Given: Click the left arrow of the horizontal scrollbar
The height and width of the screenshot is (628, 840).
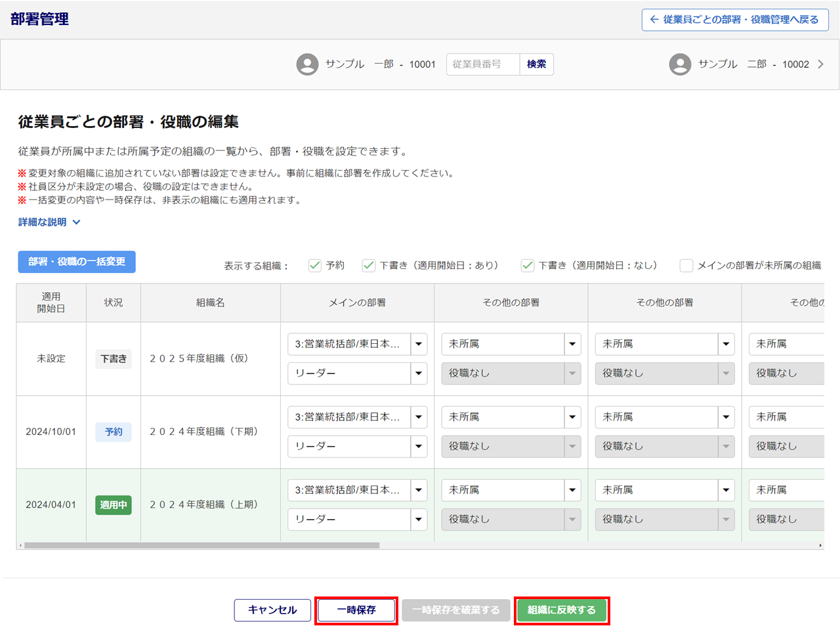Looking at the screenshot, I should [x=20, y=545].
